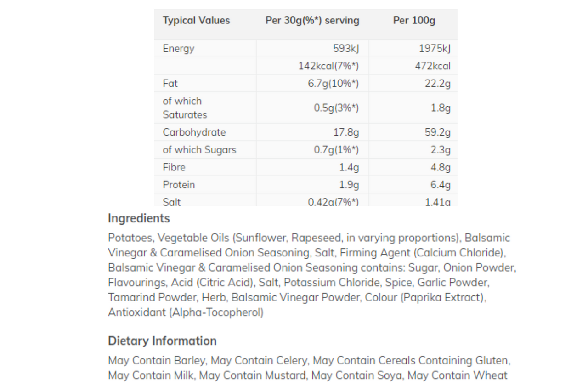588x392 pixels.
Task: Click the 6.4g protein value
Action: tap(441, 185)
